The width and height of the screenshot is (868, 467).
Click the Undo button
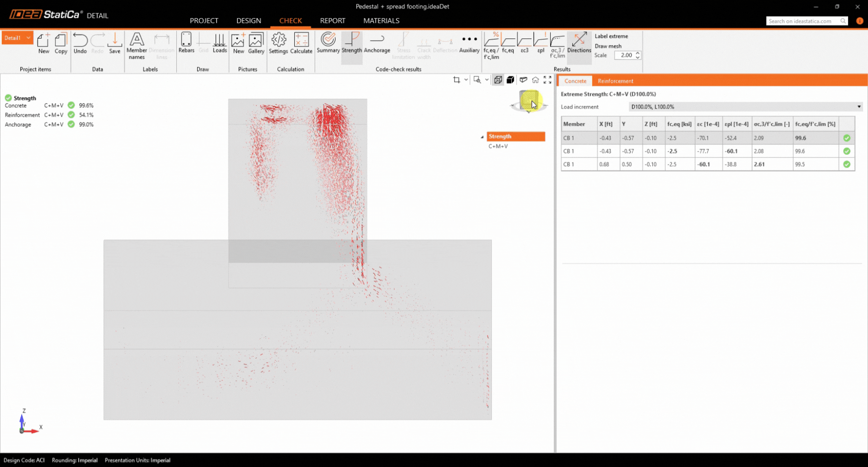[80, 43]
